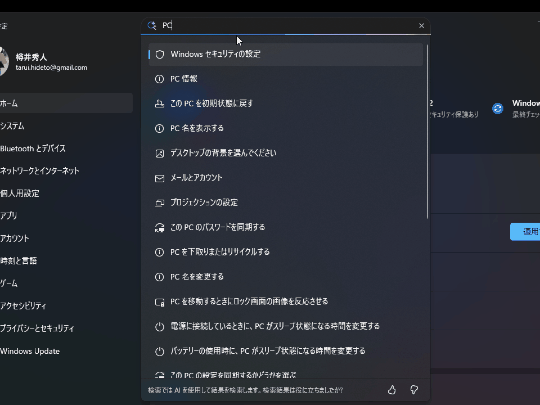Screen dimensions: 540x405
Task: Click reset icon beside この PC を初期状態に戻す
Action: (x=159, y=104)
